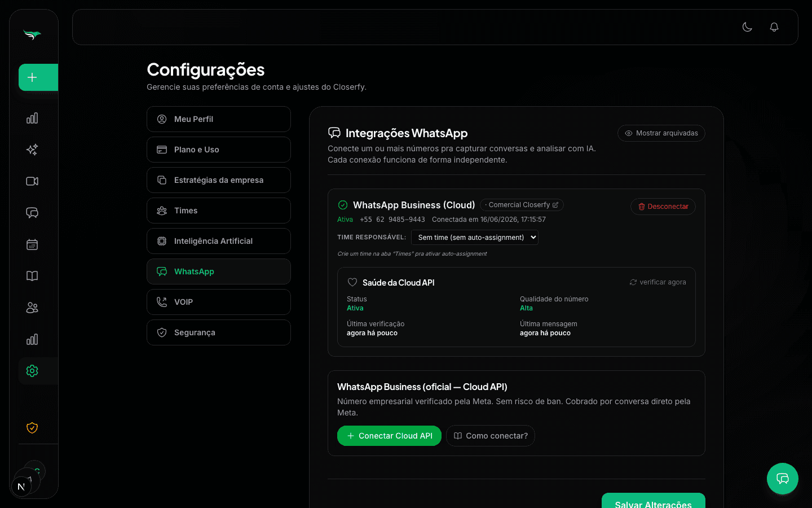Open the lower bar chart reports icon

[32, 339]
